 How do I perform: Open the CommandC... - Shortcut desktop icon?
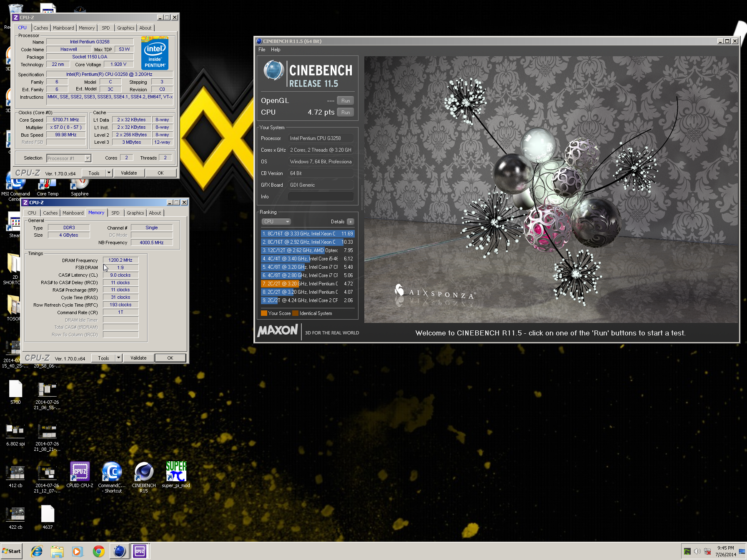point(112,477)
